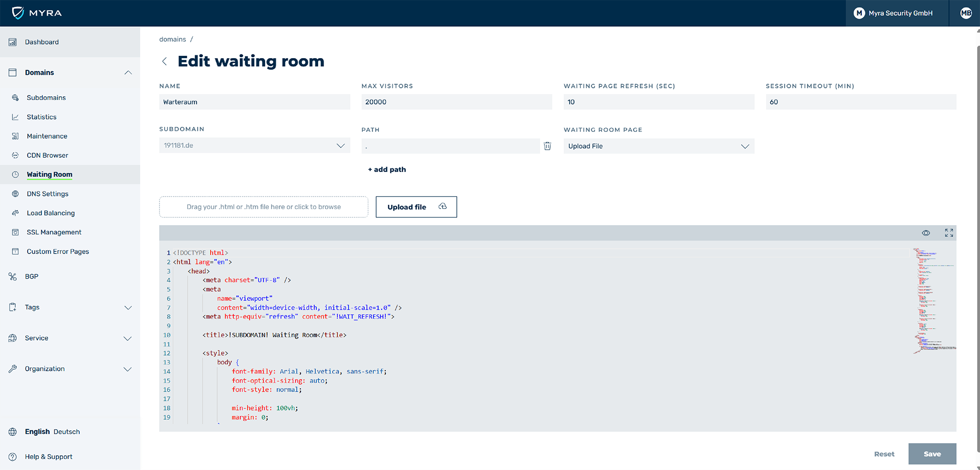This screenshot has height=470, width=980.
Task: Click the Organization wrench icon
Action: pos(13,369)
